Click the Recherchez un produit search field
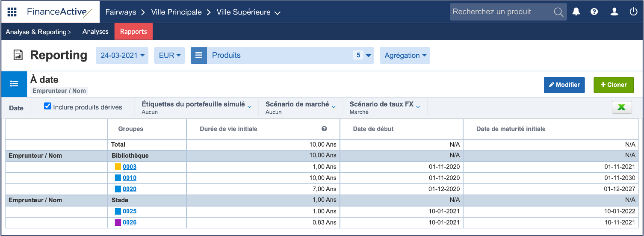The width and height of the screenshot is (644, 236). [x=500, y=12]
